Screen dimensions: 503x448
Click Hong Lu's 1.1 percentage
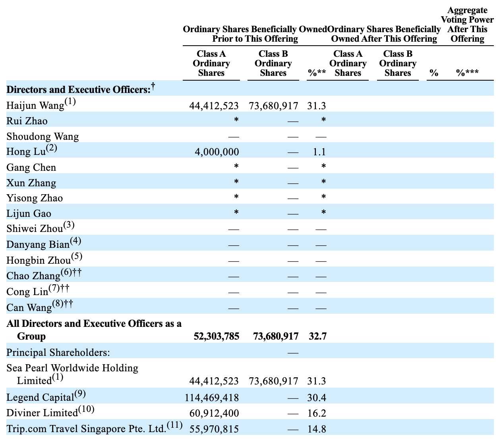click(x=319, y=152)
